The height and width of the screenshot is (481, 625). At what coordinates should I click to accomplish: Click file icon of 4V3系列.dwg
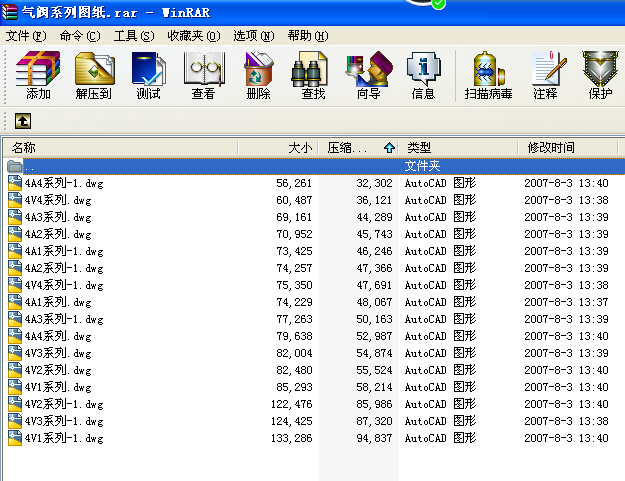[15, 353]
